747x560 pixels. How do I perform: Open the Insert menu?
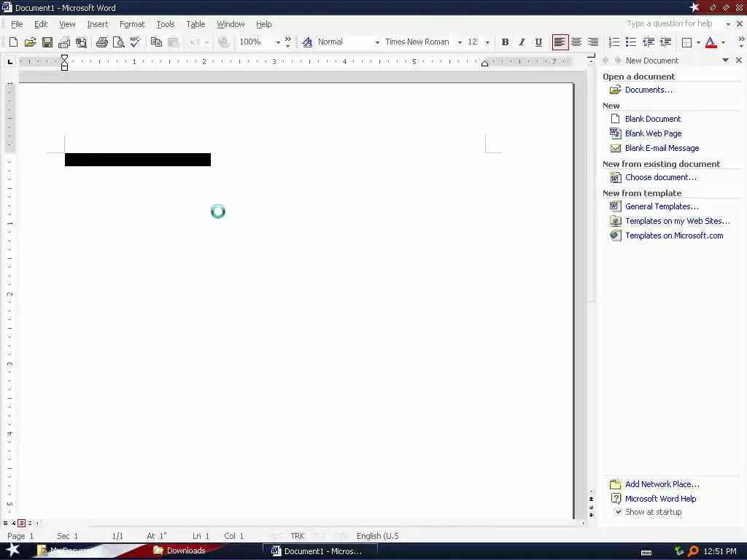(97, 24)
